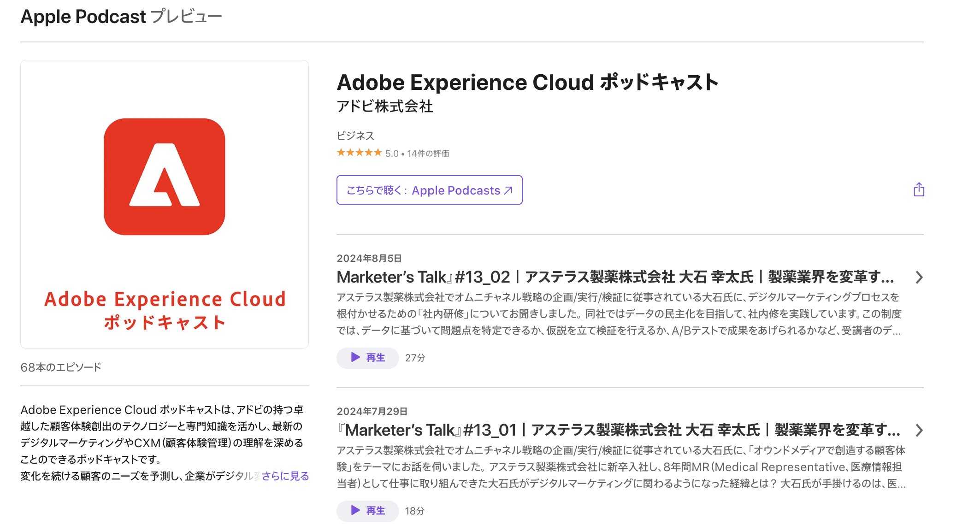
Task: Click the share icon
Action: point(919,189)
